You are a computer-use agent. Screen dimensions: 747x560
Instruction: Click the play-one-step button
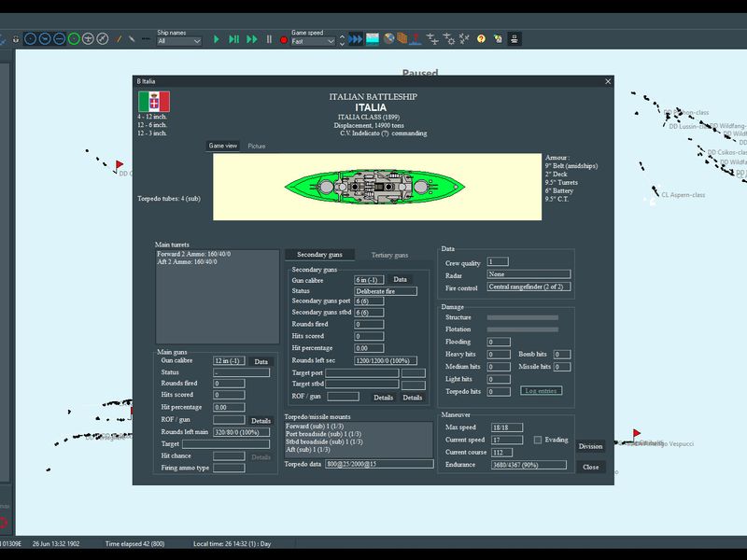(x=234, y=39)
